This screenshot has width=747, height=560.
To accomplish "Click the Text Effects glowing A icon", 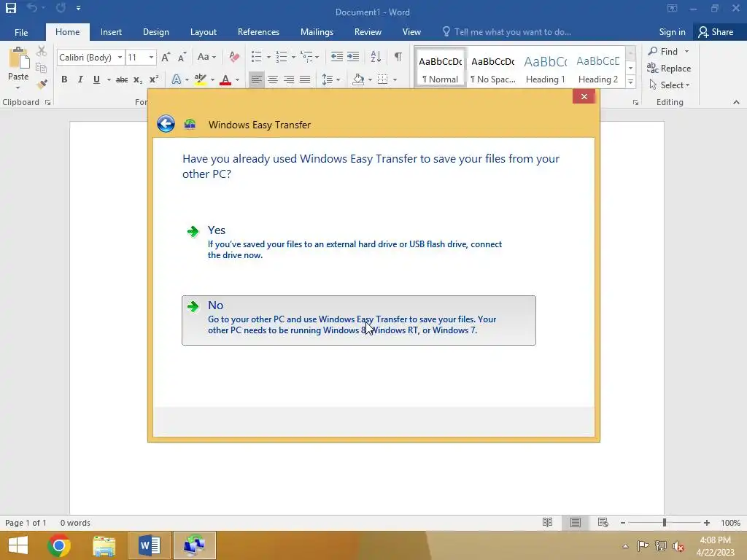I will coord(177,79).
